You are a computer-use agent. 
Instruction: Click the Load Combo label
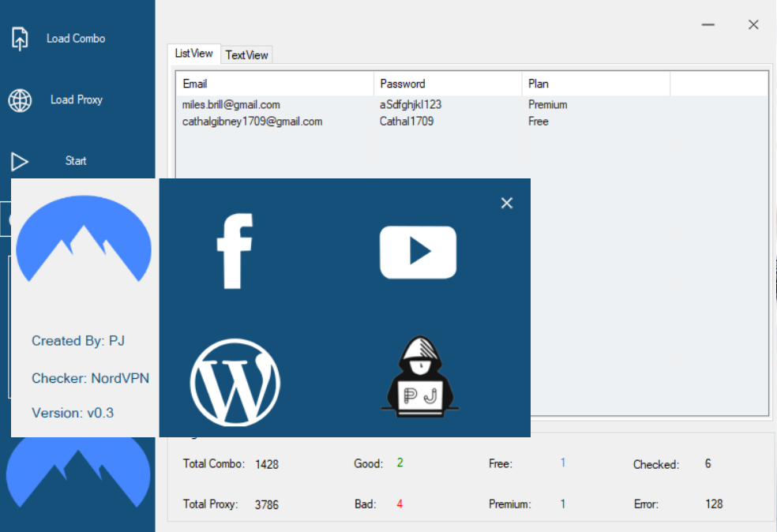(x=76, y=39)
